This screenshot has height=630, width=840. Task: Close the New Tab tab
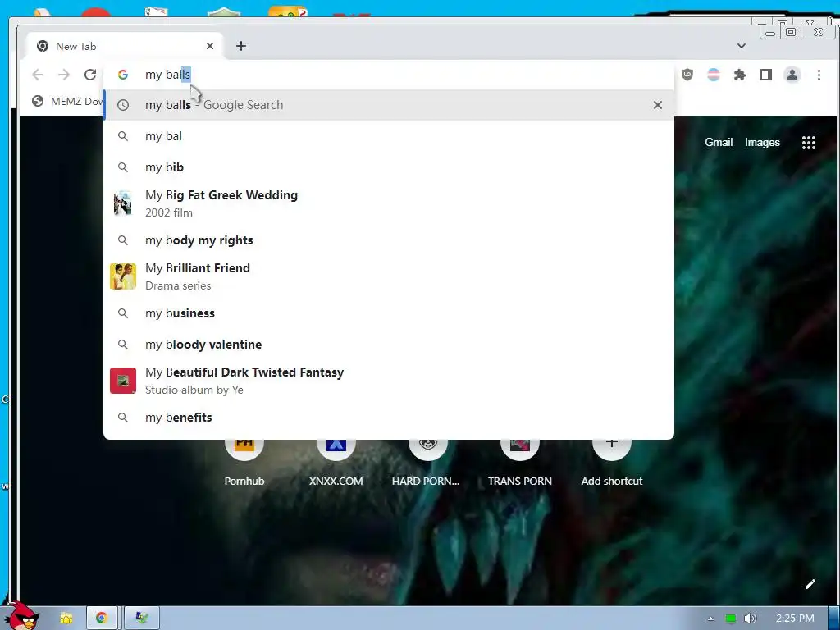210,46
